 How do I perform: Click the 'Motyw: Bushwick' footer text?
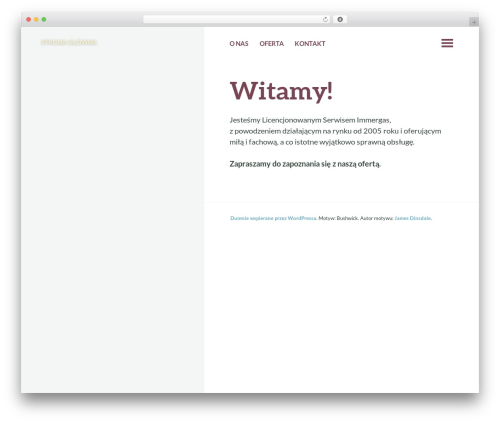[x=338, y=218]
